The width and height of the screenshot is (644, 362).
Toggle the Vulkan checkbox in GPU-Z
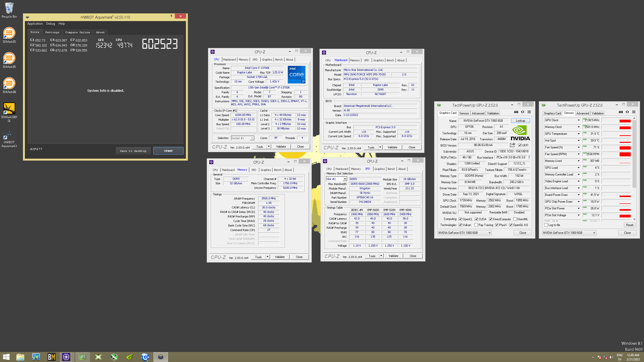click(x=460, y=225)
